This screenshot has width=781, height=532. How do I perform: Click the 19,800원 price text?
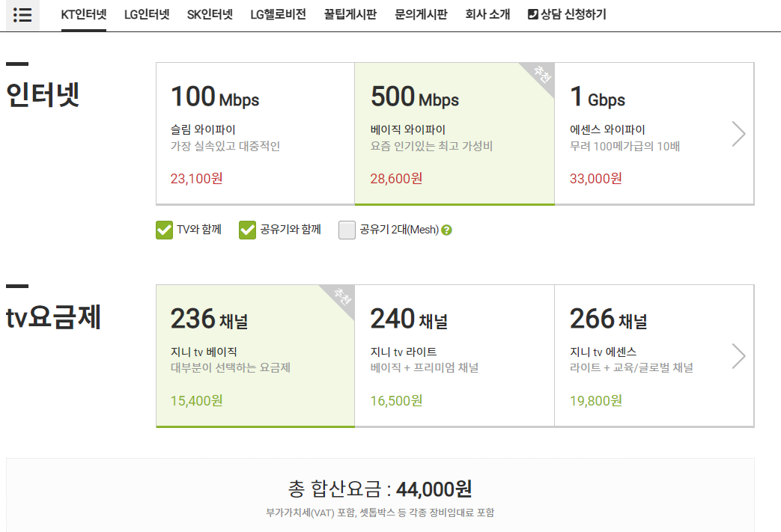pos(596,400)
